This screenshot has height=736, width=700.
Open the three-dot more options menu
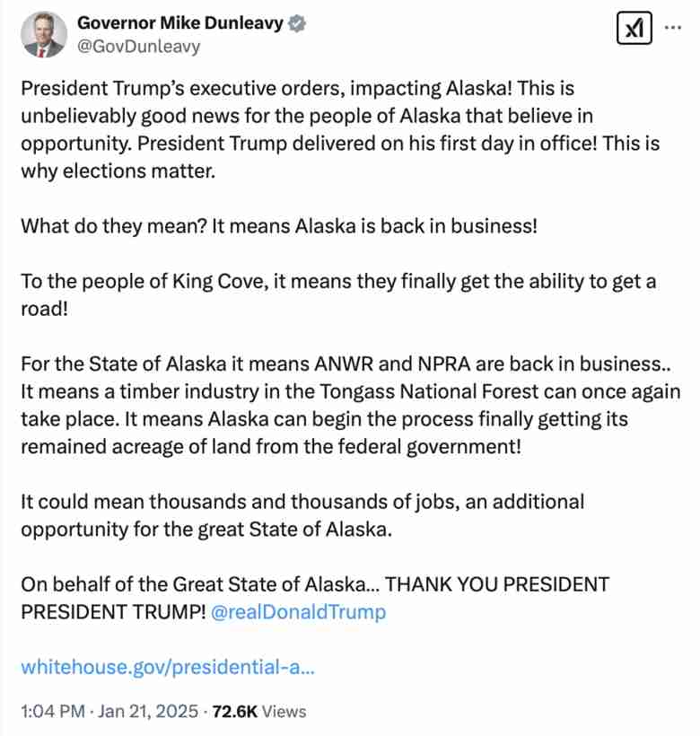[673, 28]
